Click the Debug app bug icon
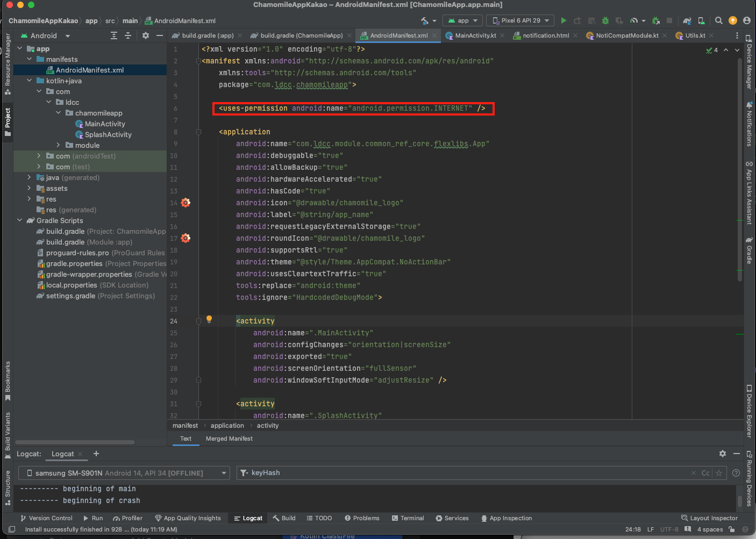The height and width of the screenshot is (539, 756). coord(605,20)
